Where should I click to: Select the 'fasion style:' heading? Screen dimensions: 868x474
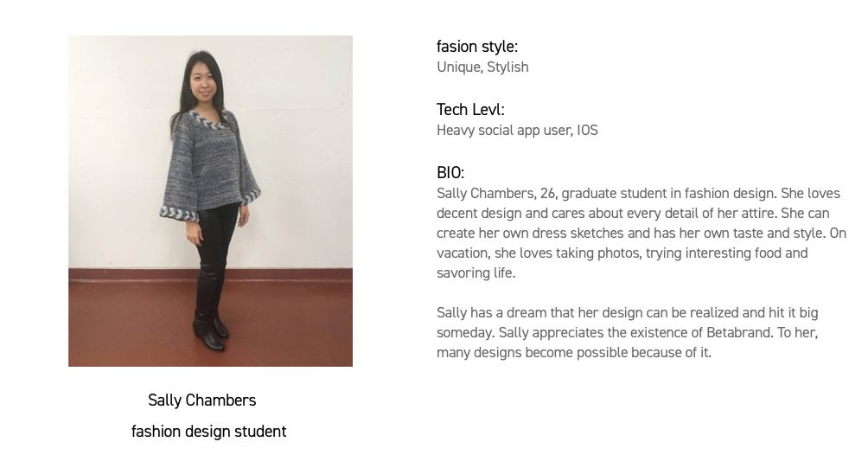(x=477, y=47)
